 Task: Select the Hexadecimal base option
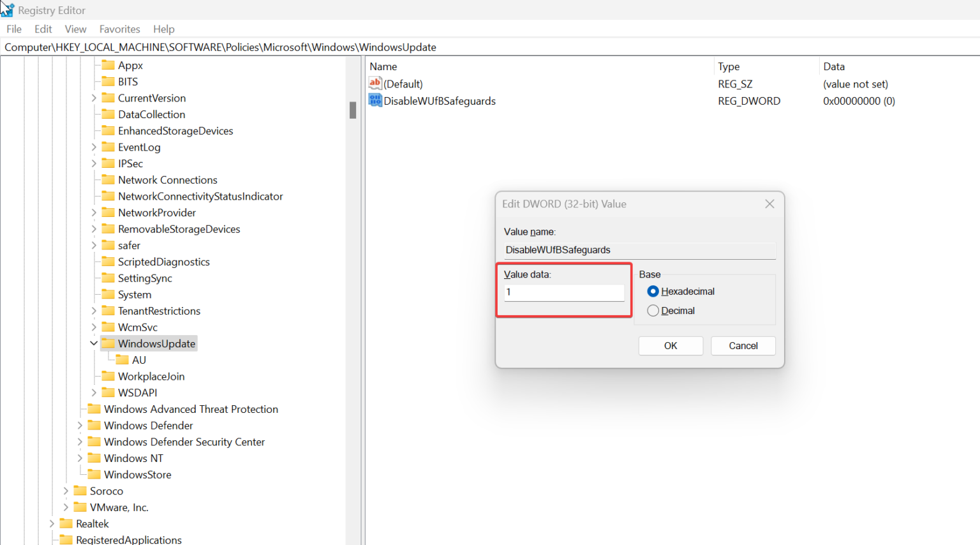click(x=653, y=291)
